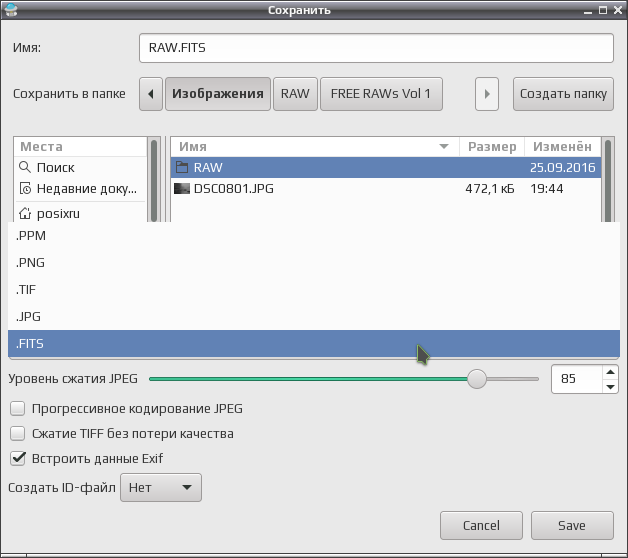
Task: Open the create ID file dropdown
Action: click(161, 487)
